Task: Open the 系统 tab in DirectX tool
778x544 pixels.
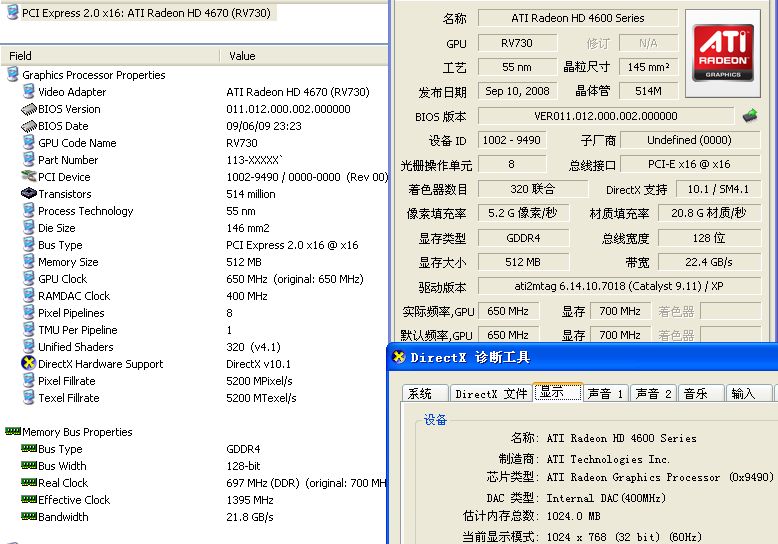Action: click(425, 393)
